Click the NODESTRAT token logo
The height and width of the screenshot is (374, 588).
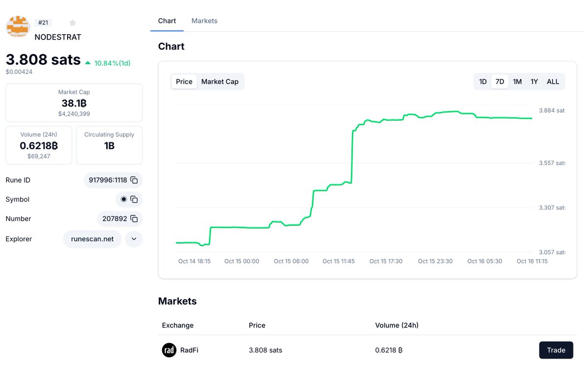[18, 27]
